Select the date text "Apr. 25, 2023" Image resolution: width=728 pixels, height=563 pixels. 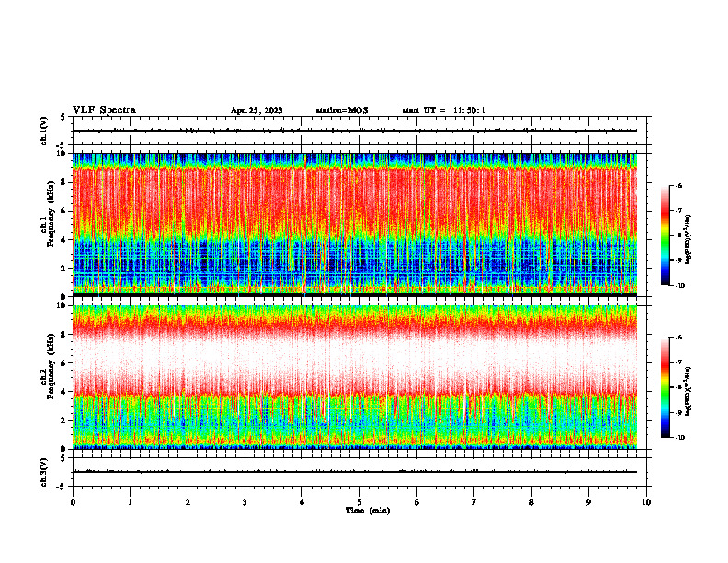click(x=256, y=110)
